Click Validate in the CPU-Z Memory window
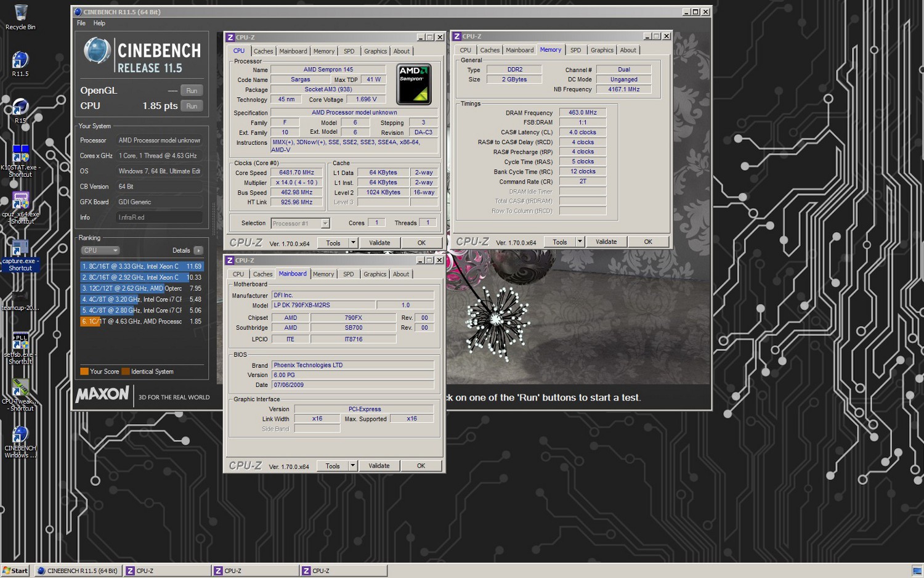 [606, 242]
